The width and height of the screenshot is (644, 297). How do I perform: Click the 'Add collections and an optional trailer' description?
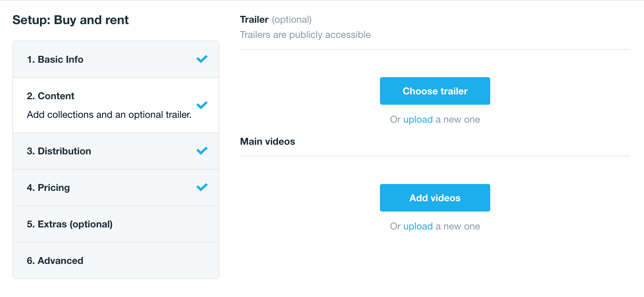click(x=109, y=115)
